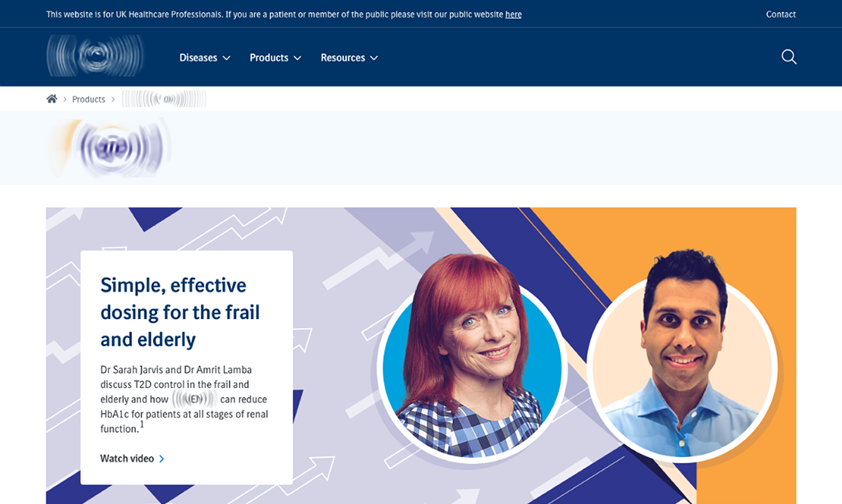842x504 pixels.
Task: Visit the public website via 'here' link
Action: point(514,15)
